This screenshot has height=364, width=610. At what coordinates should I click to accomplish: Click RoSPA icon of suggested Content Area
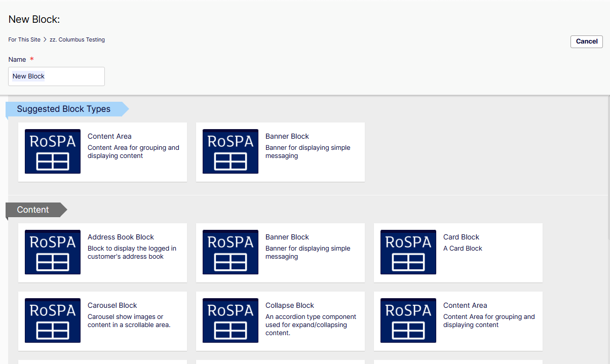pyautogui.click(x=53, y=151)
